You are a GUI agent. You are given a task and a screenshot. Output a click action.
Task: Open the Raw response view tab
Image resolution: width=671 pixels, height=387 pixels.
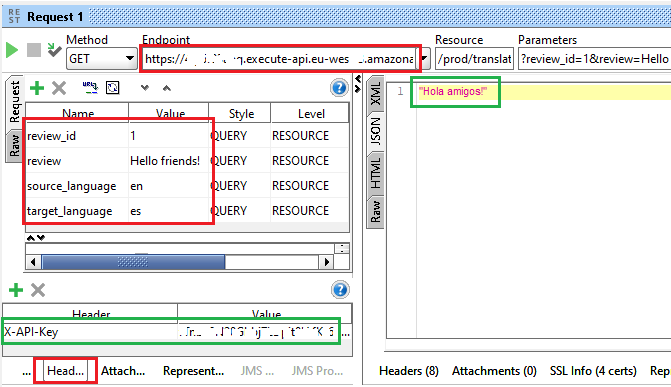pos(375,212)
